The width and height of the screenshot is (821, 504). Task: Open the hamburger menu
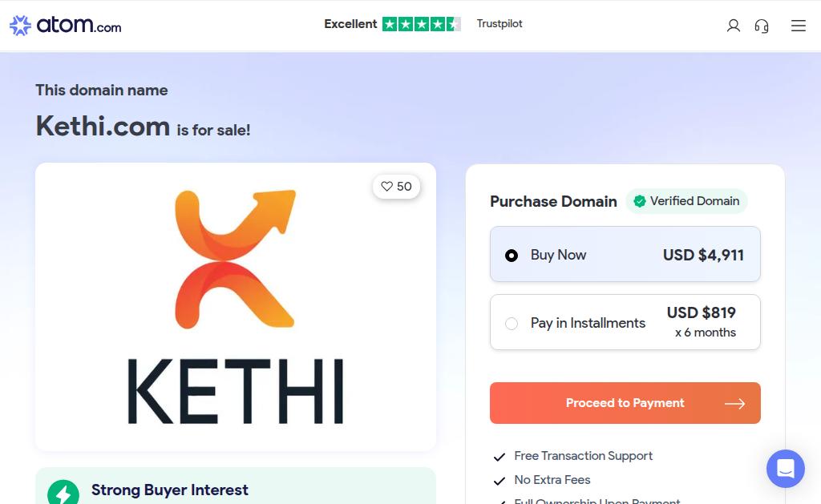pos(798,26)
